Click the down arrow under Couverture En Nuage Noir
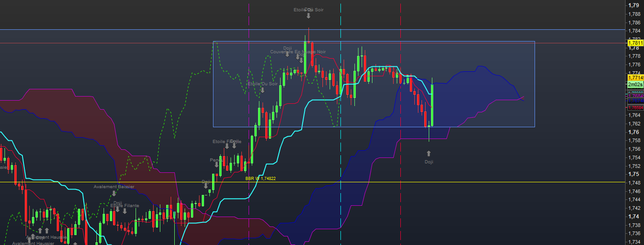Image resolution: width=644 pixels, height=245 pixels. coord(297,58)
